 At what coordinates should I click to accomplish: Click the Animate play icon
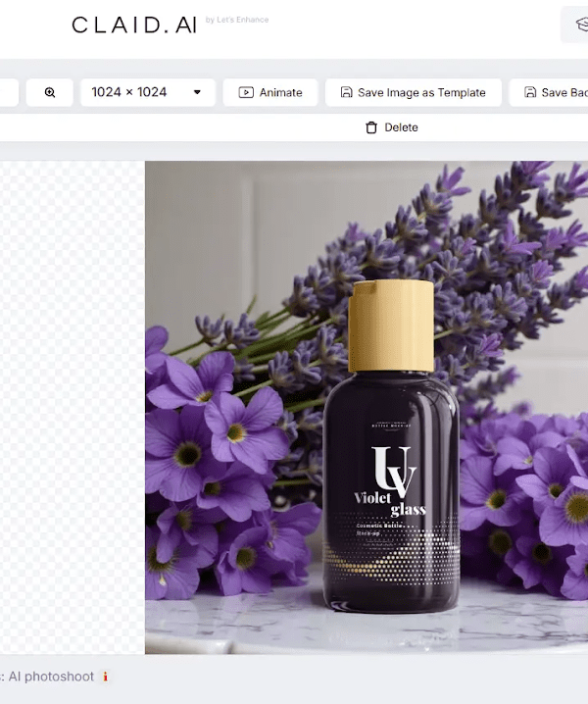(246, 92)
